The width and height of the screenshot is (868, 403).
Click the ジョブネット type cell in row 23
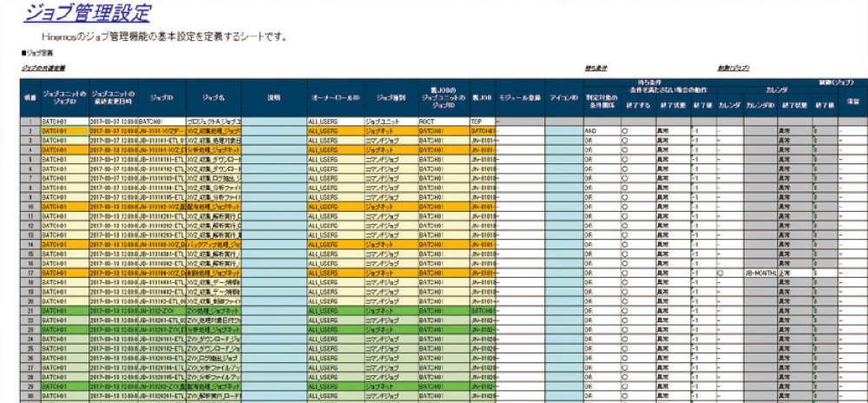[x=390, y=329]
